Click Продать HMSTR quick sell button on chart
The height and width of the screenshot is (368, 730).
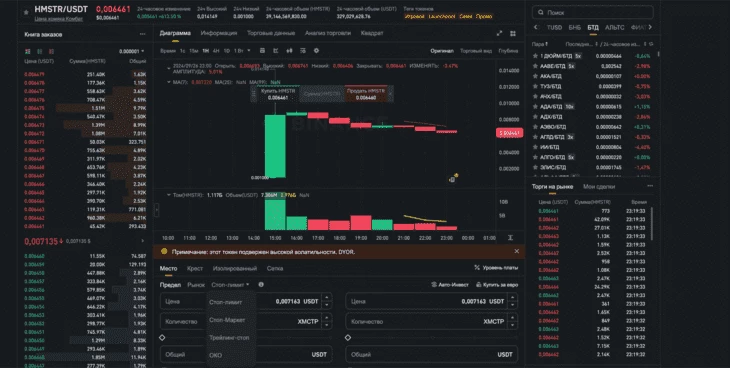coord(366,94)
